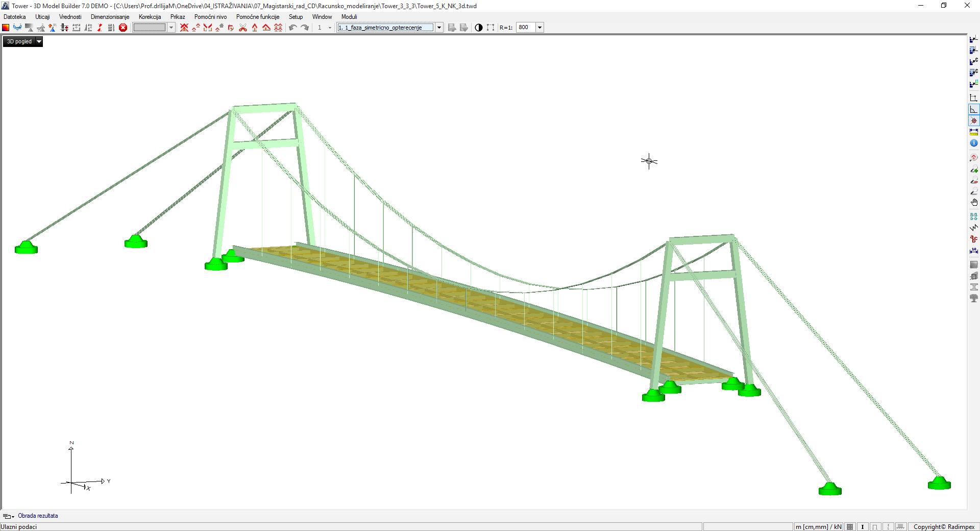The image size is (980, 531).
Task: Click the half-black circle contrast icon
Action: (478, 28)
